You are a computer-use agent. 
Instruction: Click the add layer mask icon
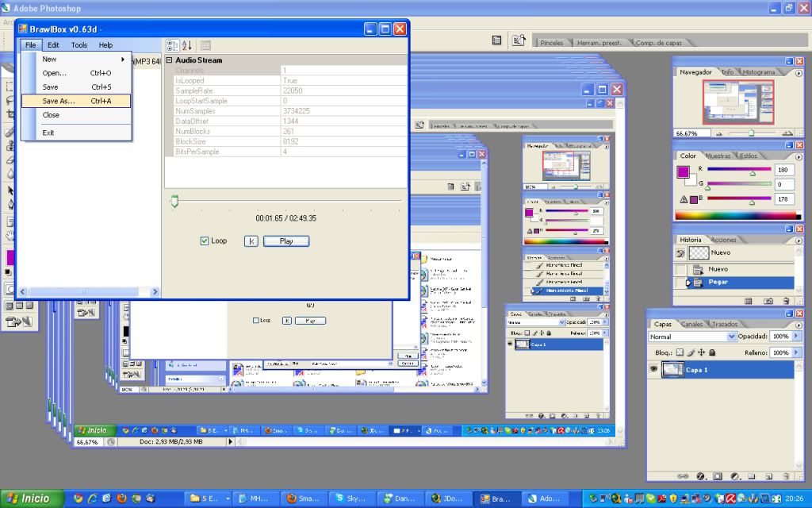tap(717, 476)
